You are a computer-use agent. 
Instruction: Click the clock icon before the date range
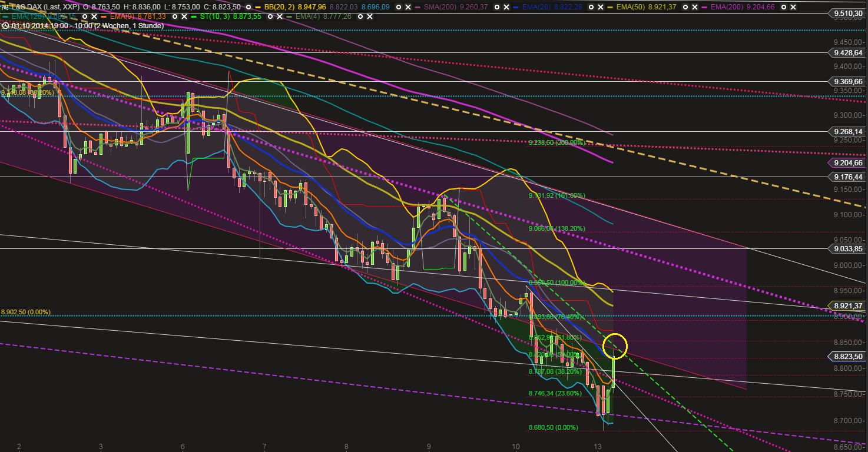(4, 25)
